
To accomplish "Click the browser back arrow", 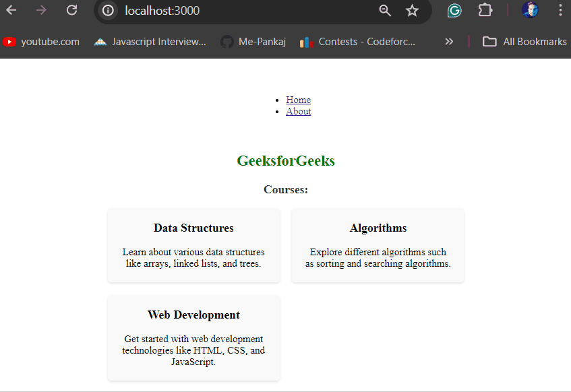I will (x=11, y=10).
